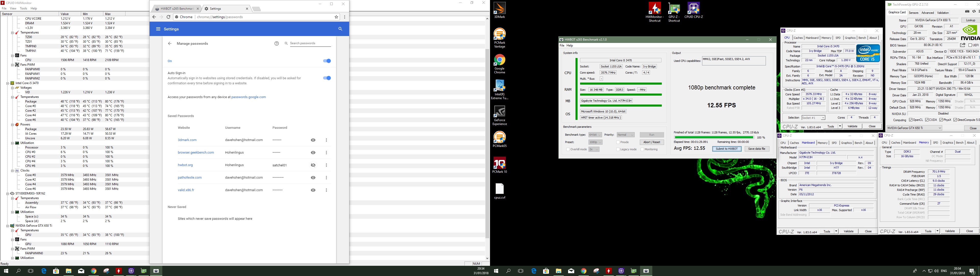Open the Tools menu in HWMonitor
980x276 pixels.
coord(23,8)
